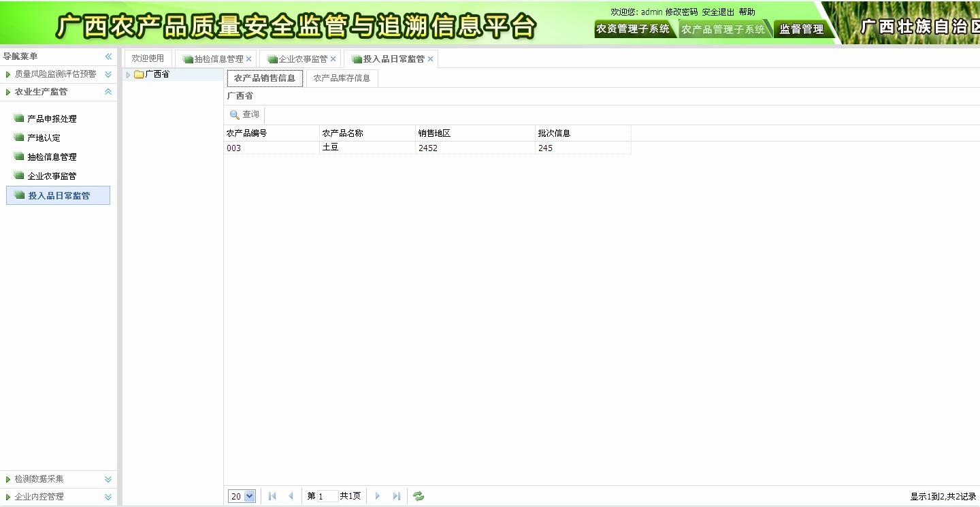This screenshot has height=507, width=980.
Task: Switch to the 农产品库存信息 tab
Action: (342, 78)
